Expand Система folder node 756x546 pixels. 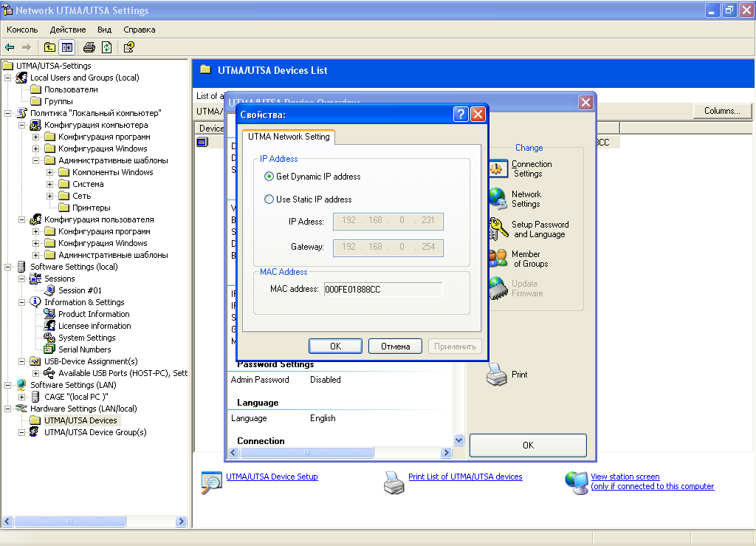(49, 184)
